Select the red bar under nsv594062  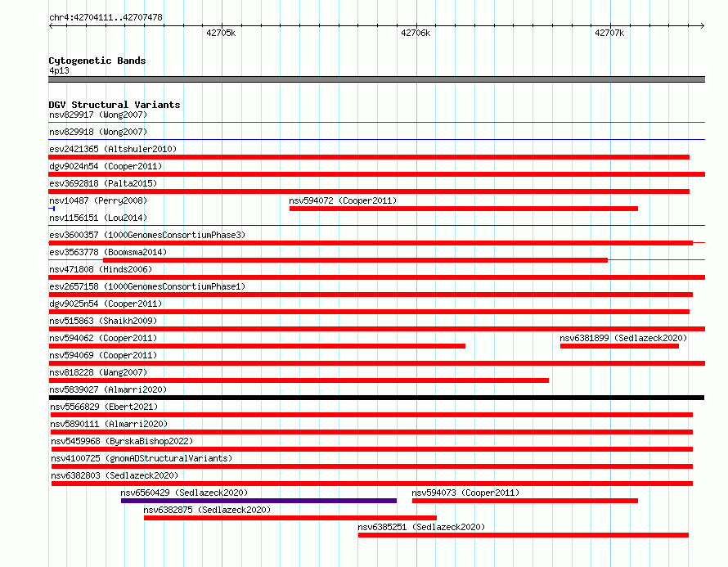click(x=257, y=346)
